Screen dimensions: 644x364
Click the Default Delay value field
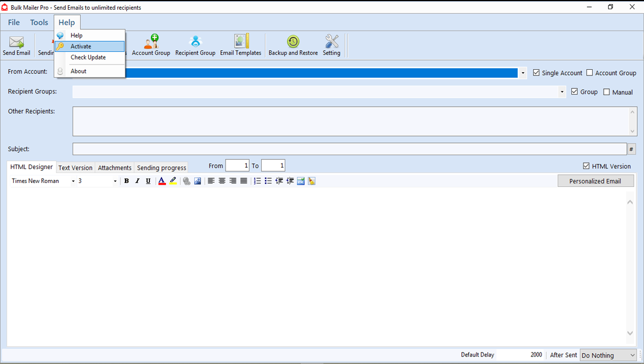click(520, 355)
